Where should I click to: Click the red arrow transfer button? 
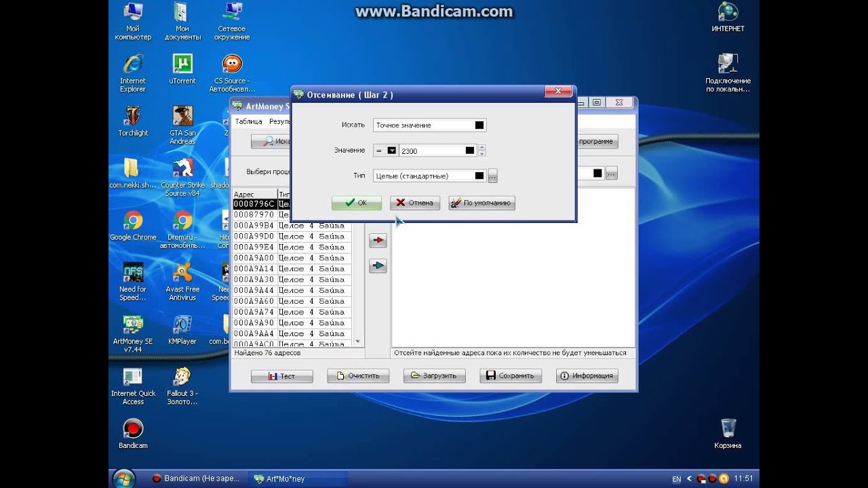tap(378, 240)
